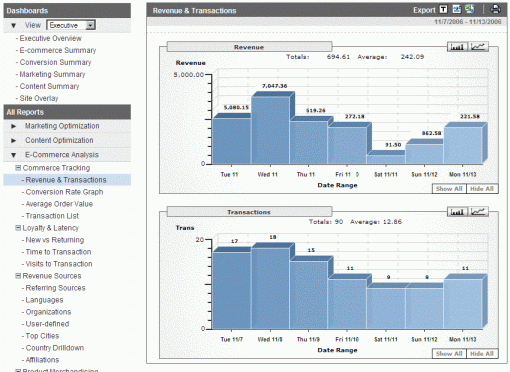Collapse the Dashboards View section arrow
The width and height of the screenshot is (510, 372).
[13, 25]
